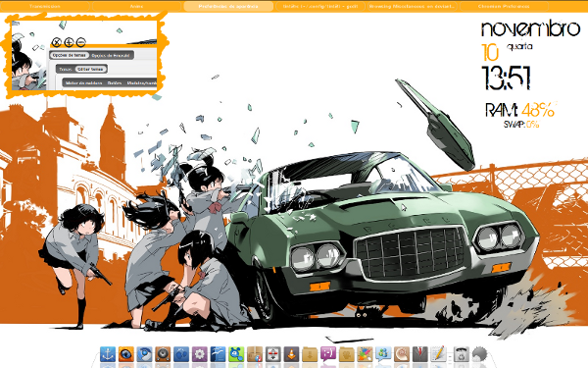Open the speaker audio app in dock
Image resolution: width=588 pixels, height=368 pixels.
pos(163,354)
